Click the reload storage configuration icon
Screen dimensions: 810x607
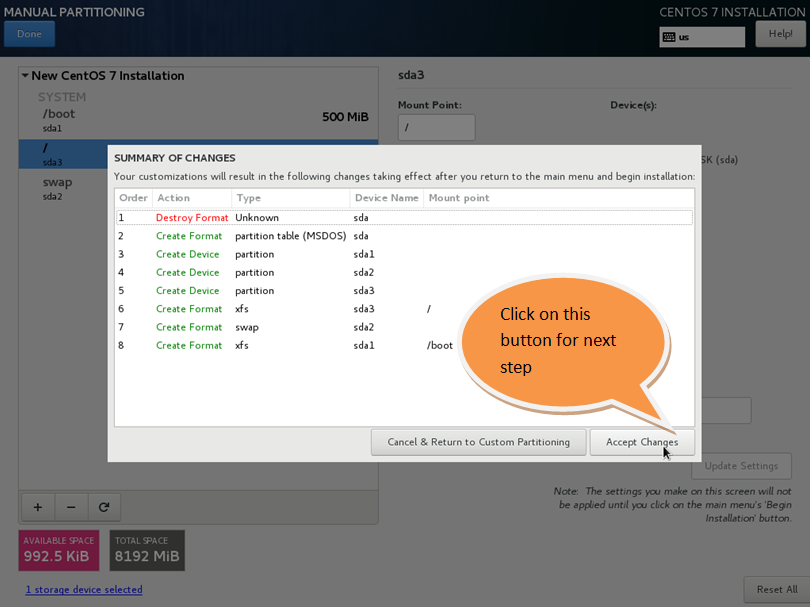104,507
